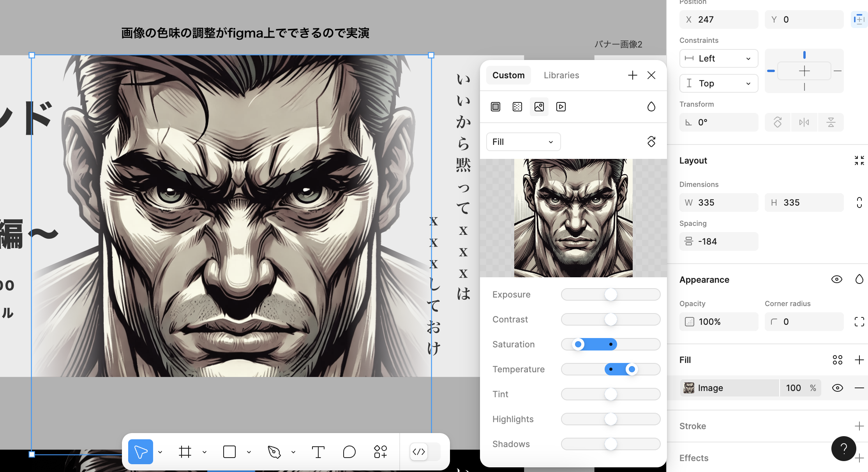The height and width of the screenshot is (472, 868).
Task: Open the Fill blend mode dropdown
Action: pos(523,142)
